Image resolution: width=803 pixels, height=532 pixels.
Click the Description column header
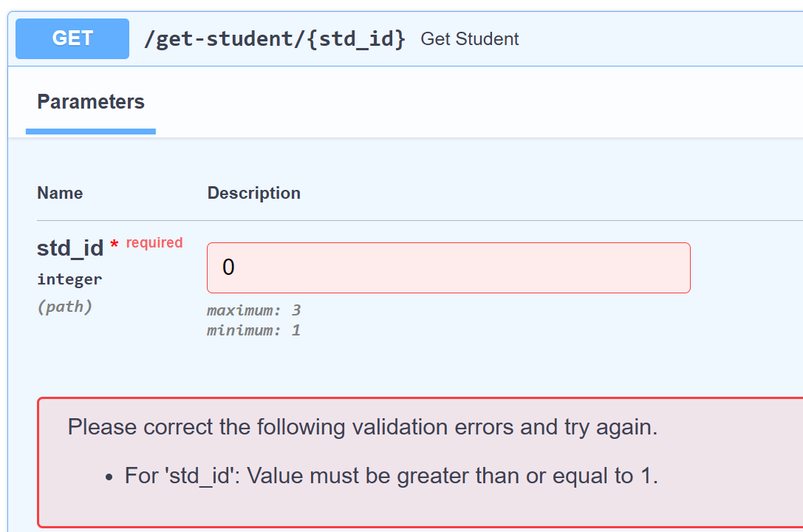[x=253, y=194]
